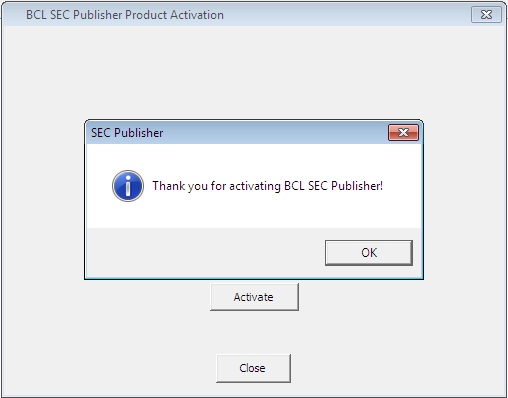Click the word "Thank" in the message
This screenshot has height=398, width=508.
click(169, 186)
